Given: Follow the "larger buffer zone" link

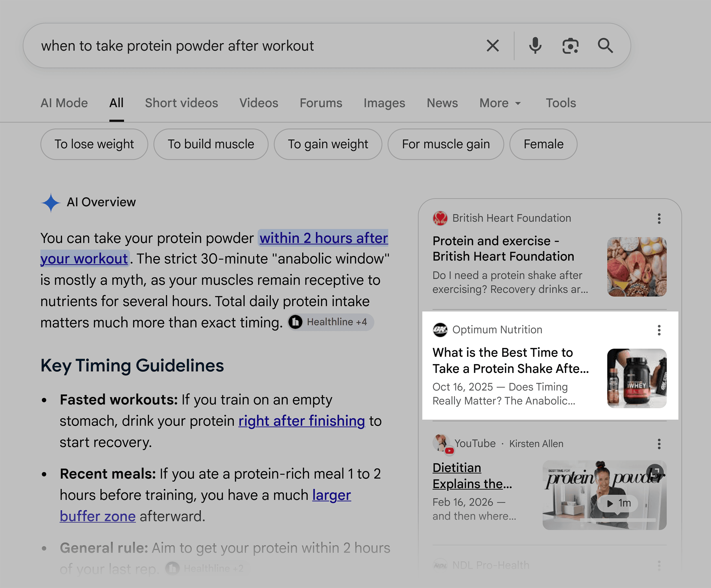Looking at the screenshot, I should click(331, 495).
